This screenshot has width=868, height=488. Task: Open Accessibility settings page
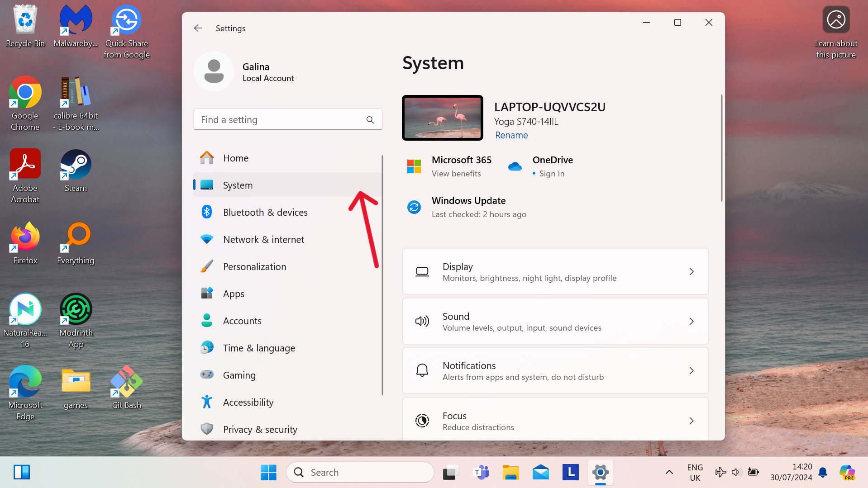287,402
